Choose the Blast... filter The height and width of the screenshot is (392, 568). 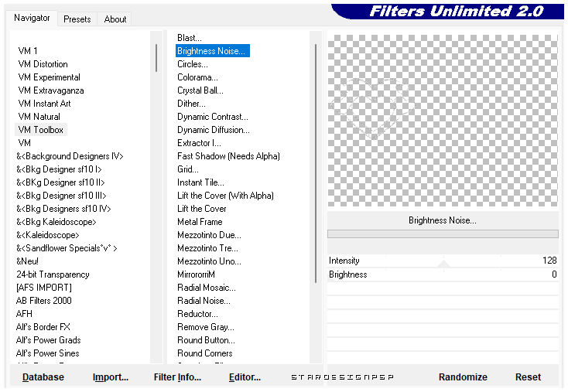[189, 38]
